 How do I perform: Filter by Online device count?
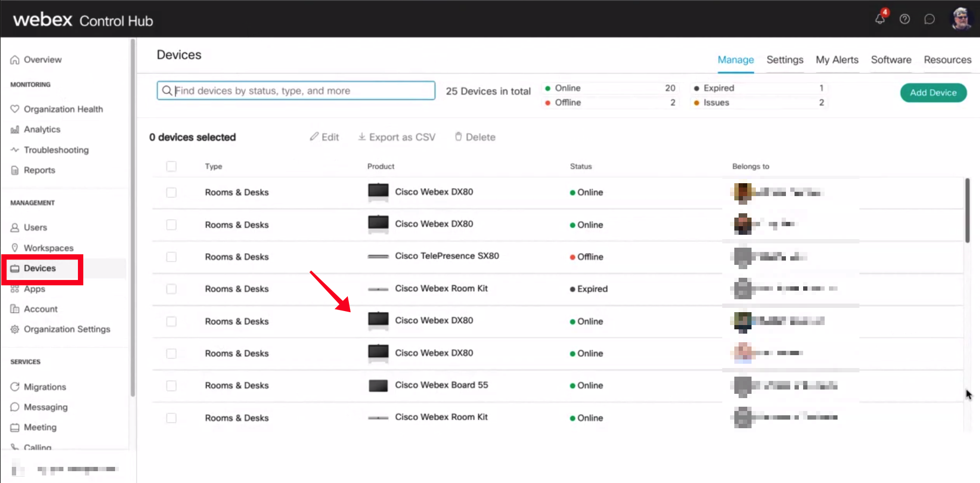point(610,88)
